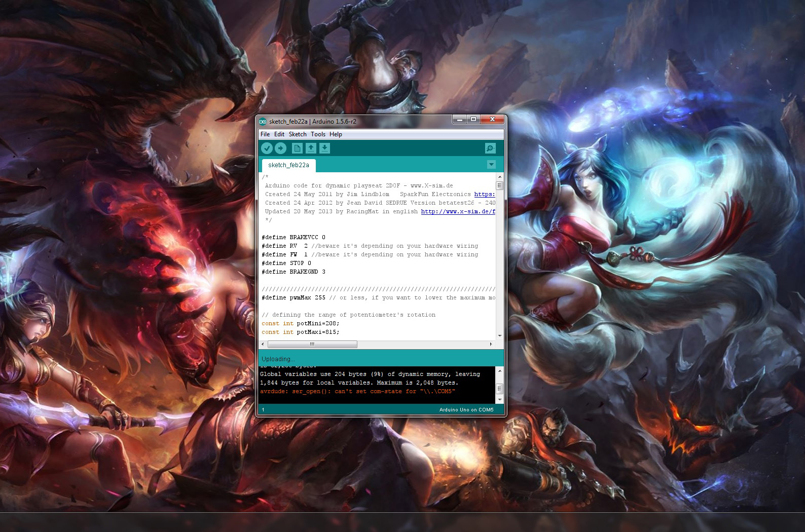Click 'const int potMaxi=815;' line

pyautogui.click(x=301, y=332)
